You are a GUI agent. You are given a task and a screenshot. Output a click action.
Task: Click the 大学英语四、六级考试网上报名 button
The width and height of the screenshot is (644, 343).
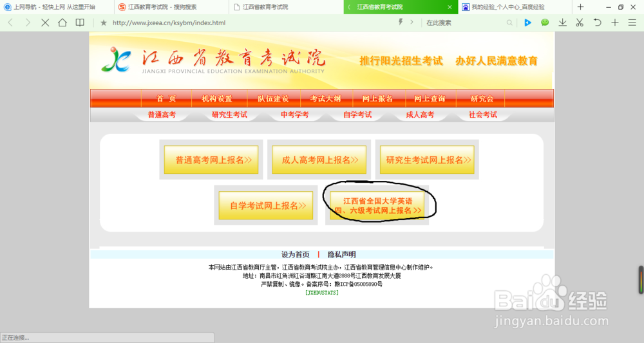[x=377, y=205]
